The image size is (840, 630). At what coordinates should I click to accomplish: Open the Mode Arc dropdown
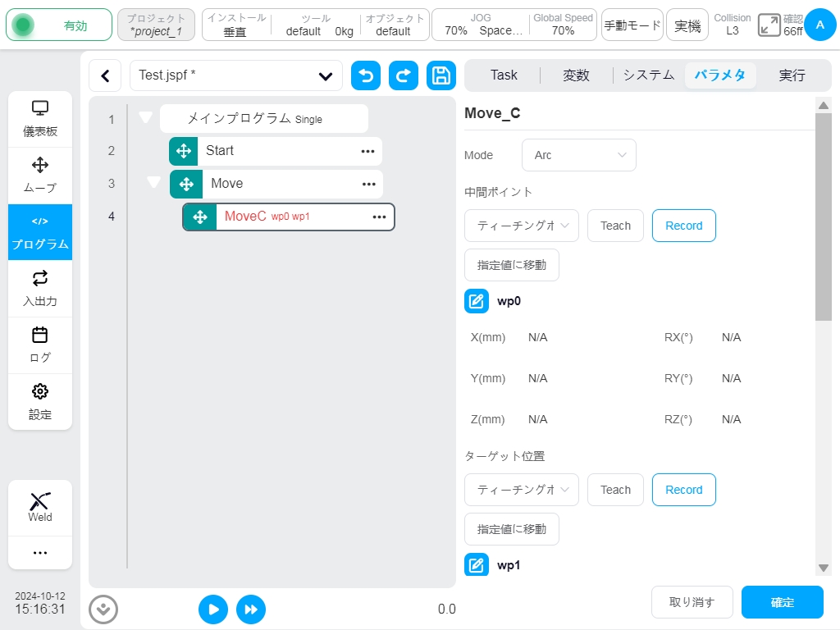coord(579,155)
